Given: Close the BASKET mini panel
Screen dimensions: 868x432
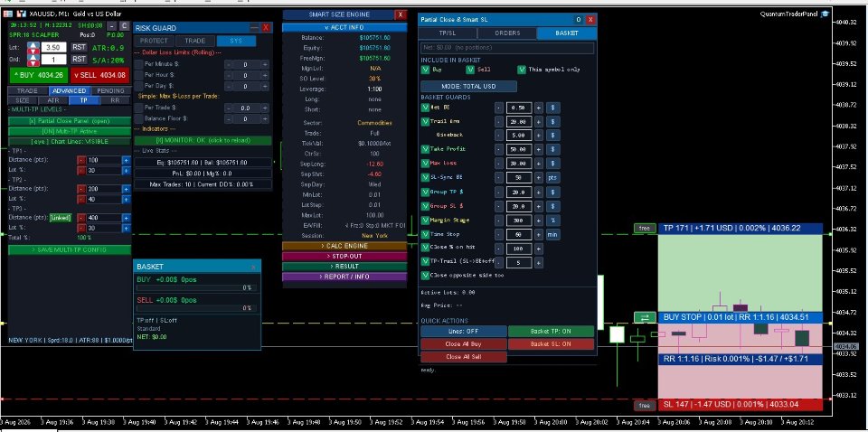Looking at the screenshot, I should [253, 267].
